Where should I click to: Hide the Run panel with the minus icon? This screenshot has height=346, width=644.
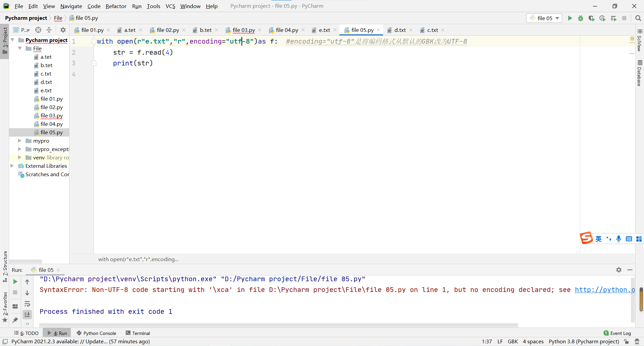pos(630,270)
